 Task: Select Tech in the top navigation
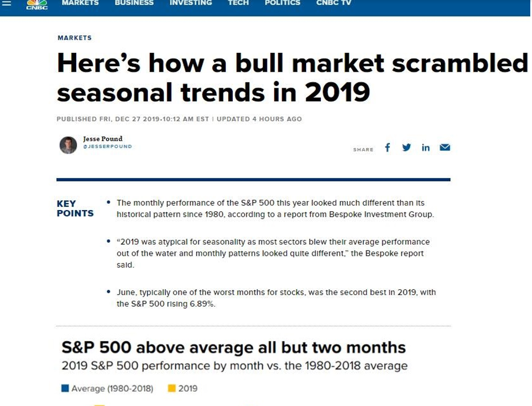(x=238, y=3)
